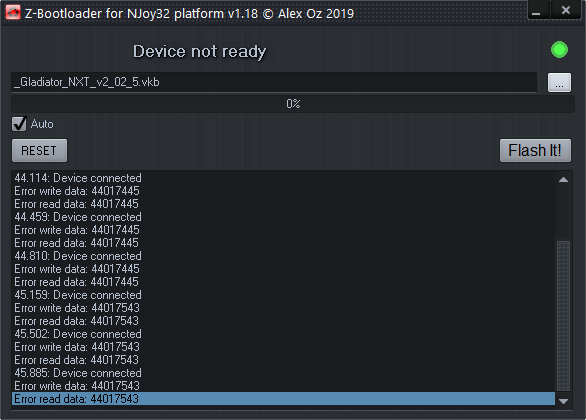This screenshot has width=586, height=420.
Task: Open file browser with the ellipsis button
Action: point(559,82)
